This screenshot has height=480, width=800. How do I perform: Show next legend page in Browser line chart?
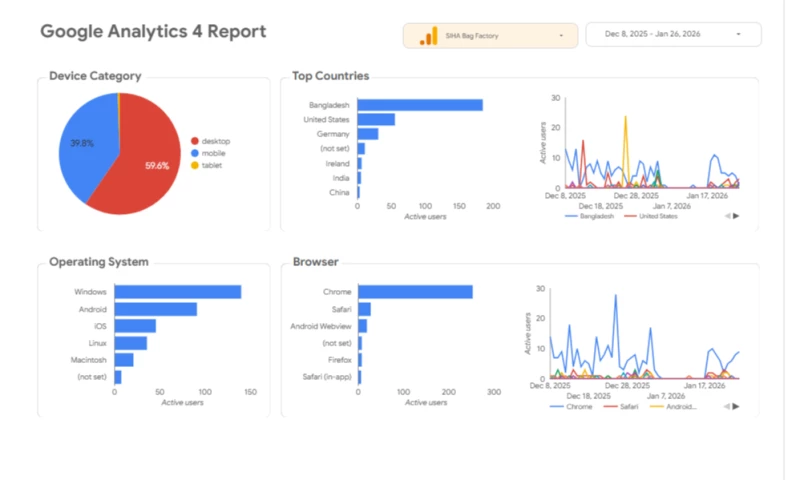[x=737, y=407]
